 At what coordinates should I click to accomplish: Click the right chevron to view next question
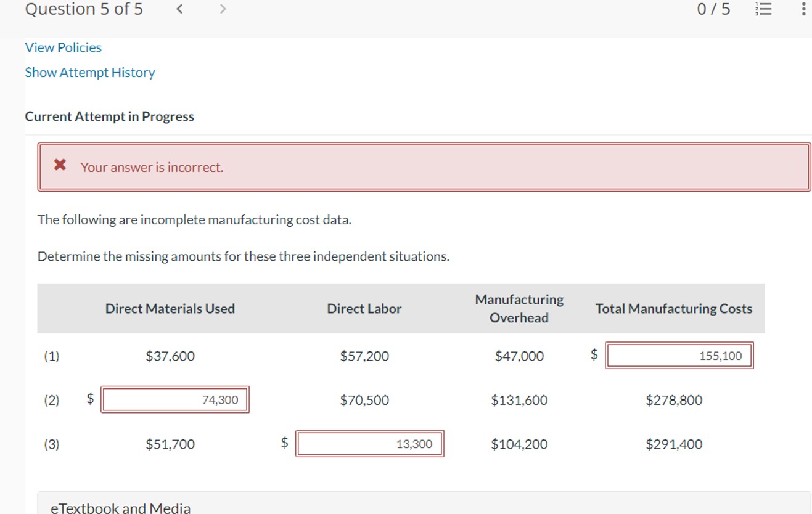222,9
